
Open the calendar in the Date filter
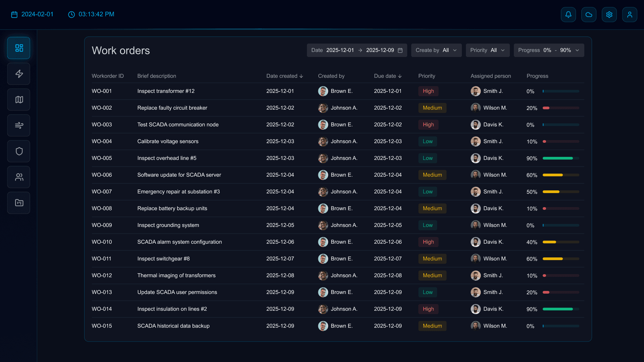click(x=400, y=50)
